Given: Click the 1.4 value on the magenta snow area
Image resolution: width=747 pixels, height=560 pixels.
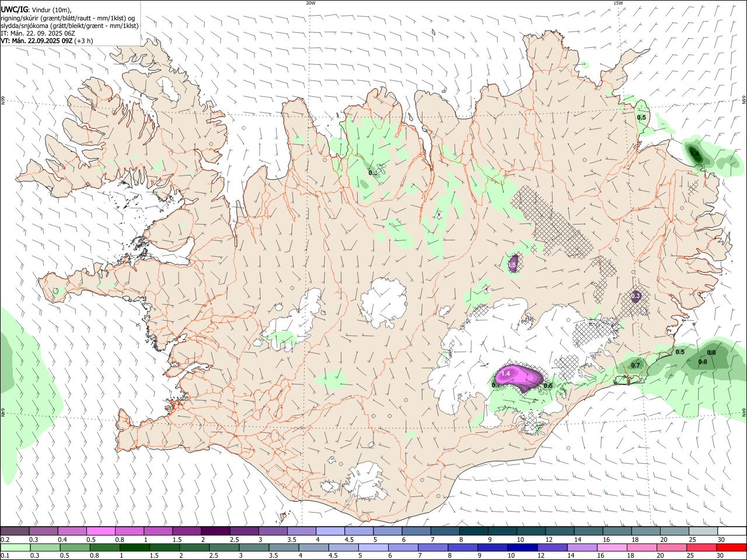Looking at the screenshot, I should 506,373.
